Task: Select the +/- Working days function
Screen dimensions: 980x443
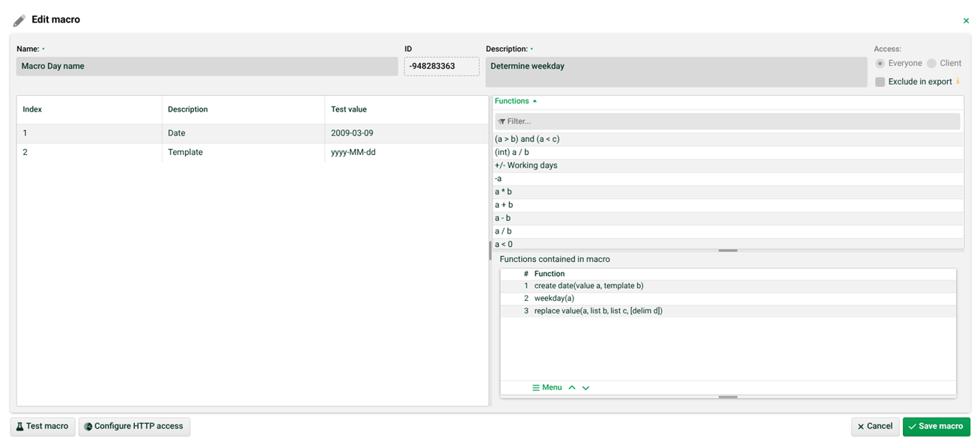Action: point(728,165)
